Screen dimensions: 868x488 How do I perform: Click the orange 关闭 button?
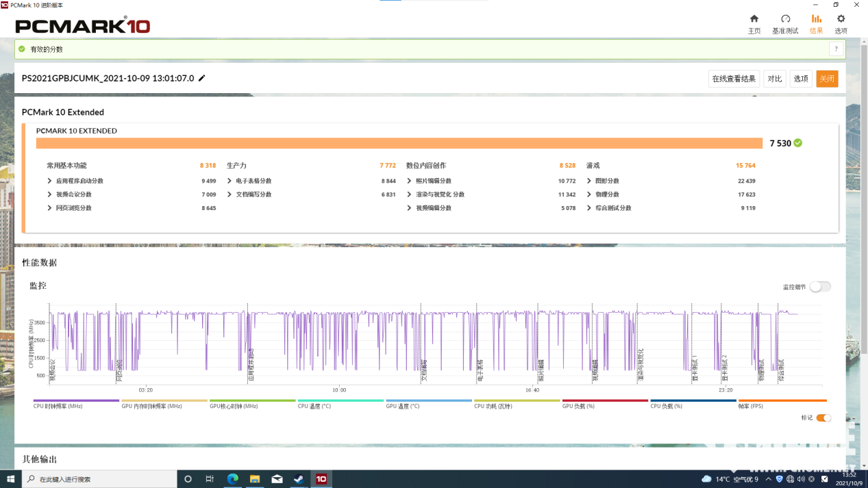827,79
